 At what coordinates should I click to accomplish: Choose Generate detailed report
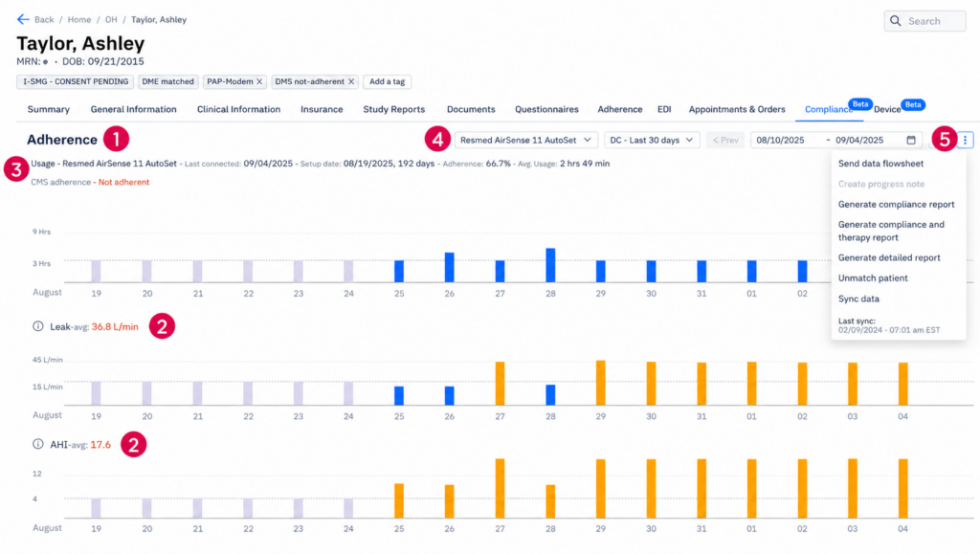point(889,258)
